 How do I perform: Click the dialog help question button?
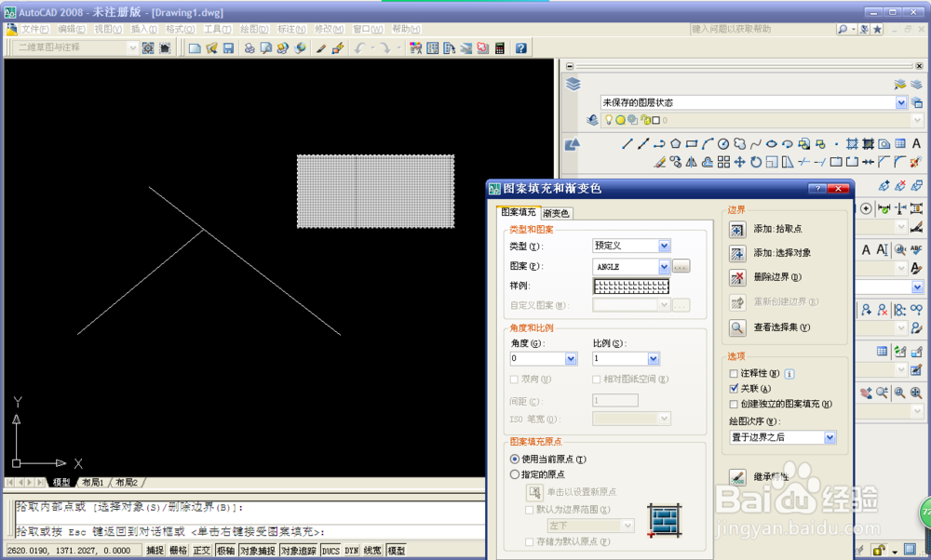click(817, 189)
